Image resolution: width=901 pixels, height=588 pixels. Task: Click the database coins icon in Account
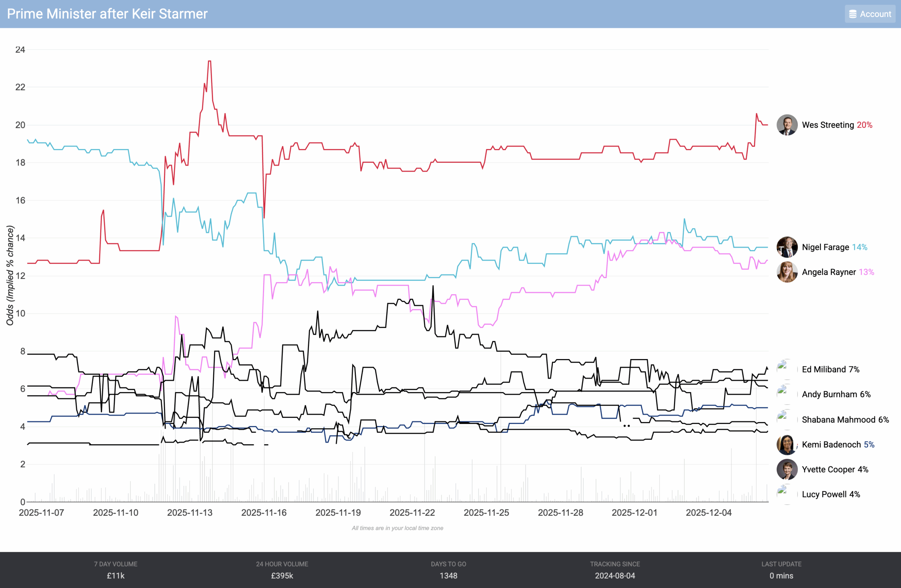pos(852,14)
